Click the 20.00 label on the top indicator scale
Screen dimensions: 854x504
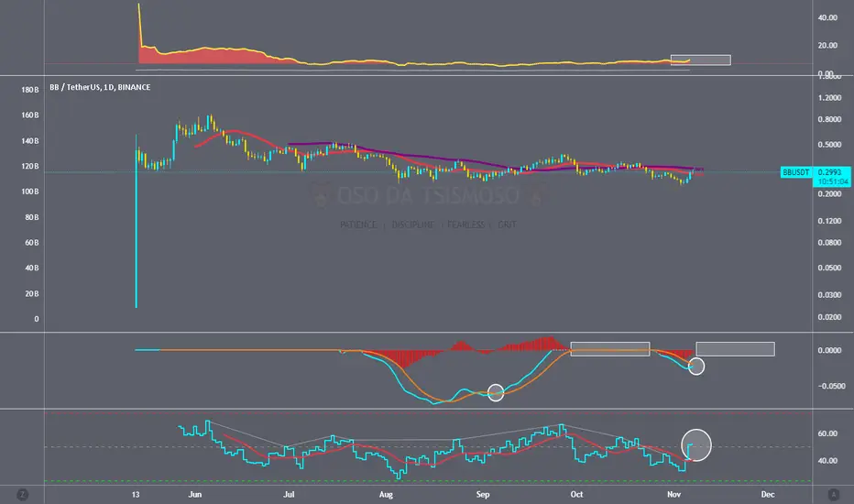827,45
